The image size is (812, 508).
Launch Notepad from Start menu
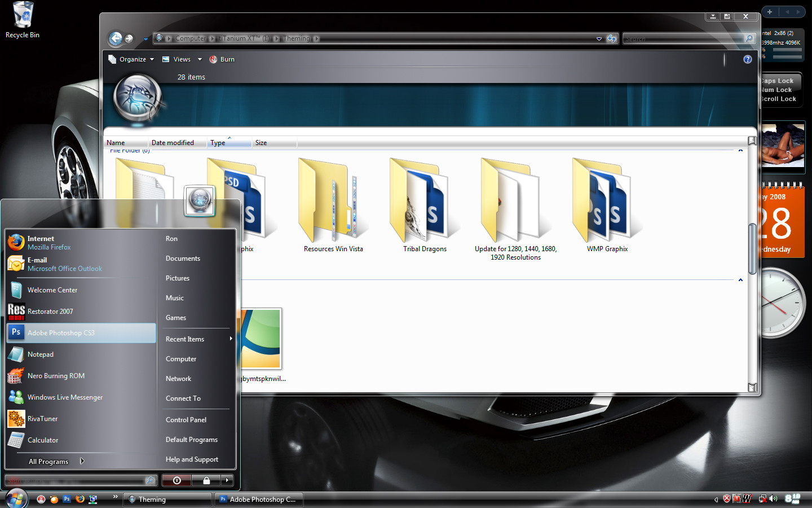(x=81, y=354)
